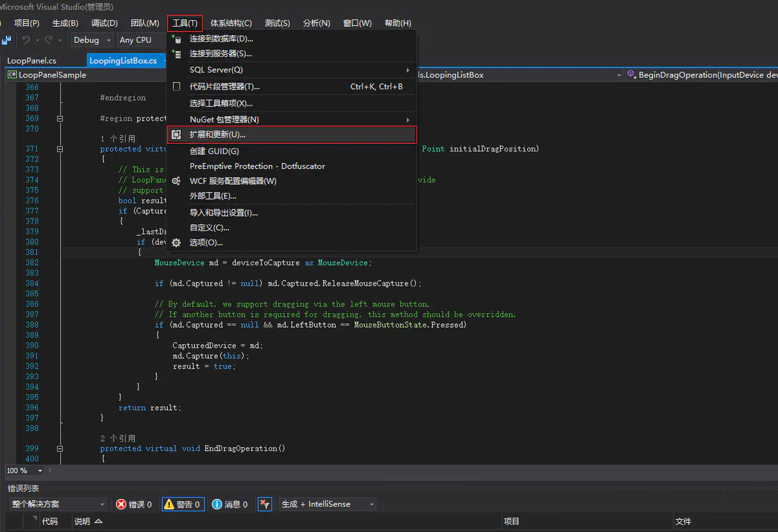Click the clear filter icon in 错误列表
The height and width of the screenshot is (532, 778).
tap(265, 504)
